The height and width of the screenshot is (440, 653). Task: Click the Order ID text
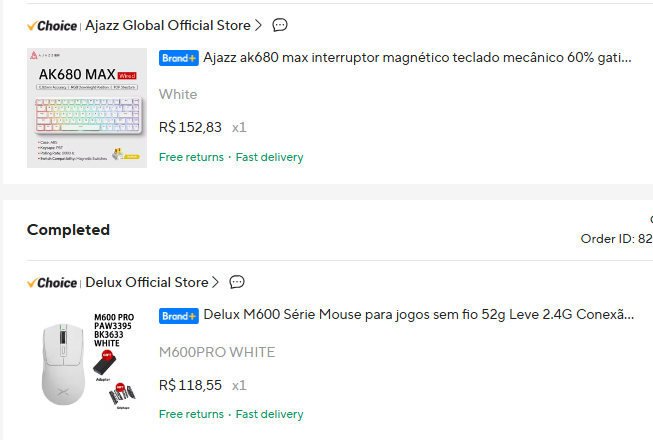coord(617,239)
